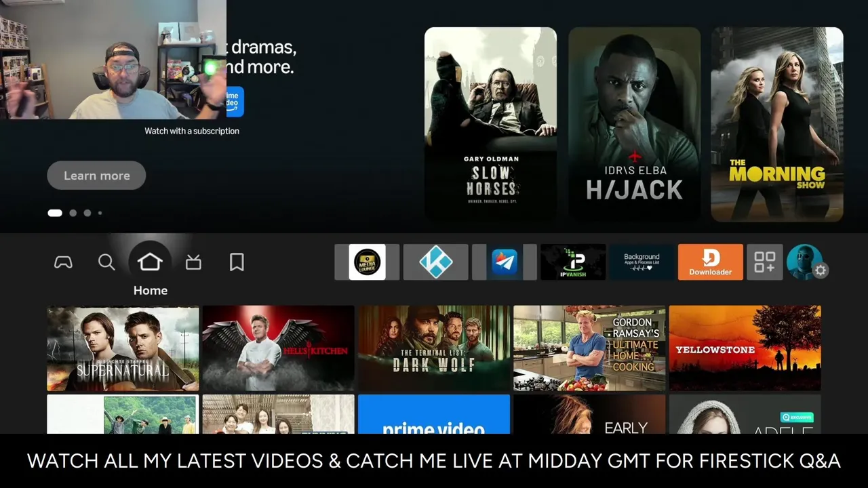Viewport: 868px width, 488px height.
Task: Open the Supernatural tile
Action: [x=123, y=348]
